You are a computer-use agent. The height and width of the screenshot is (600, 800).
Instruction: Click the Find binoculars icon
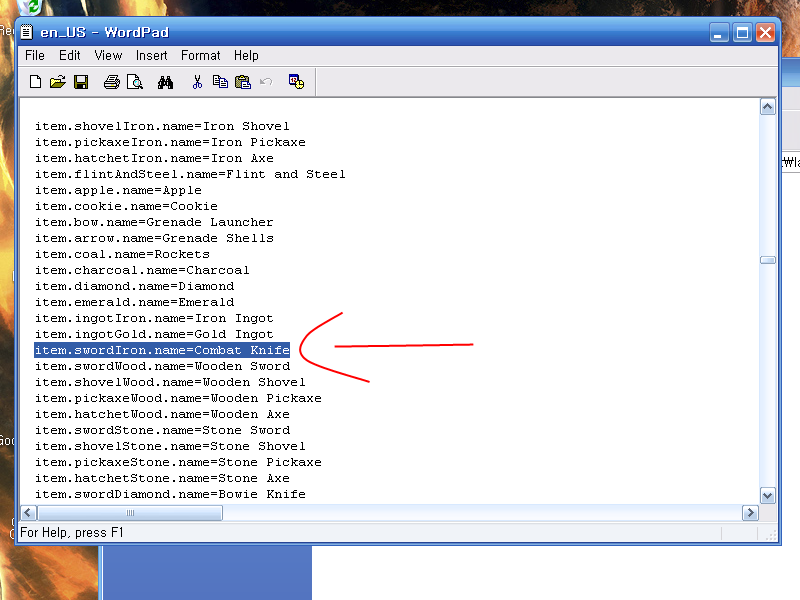pos(165,82)
